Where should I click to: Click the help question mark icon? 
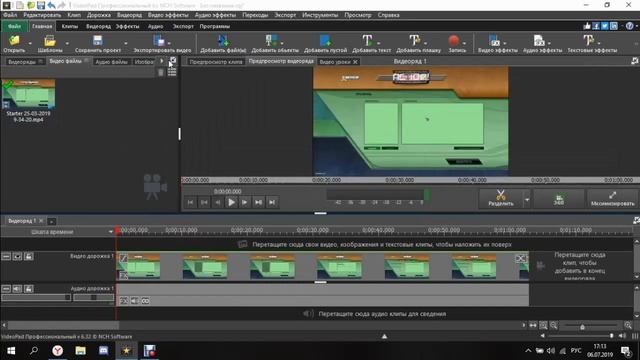[629, 26]
